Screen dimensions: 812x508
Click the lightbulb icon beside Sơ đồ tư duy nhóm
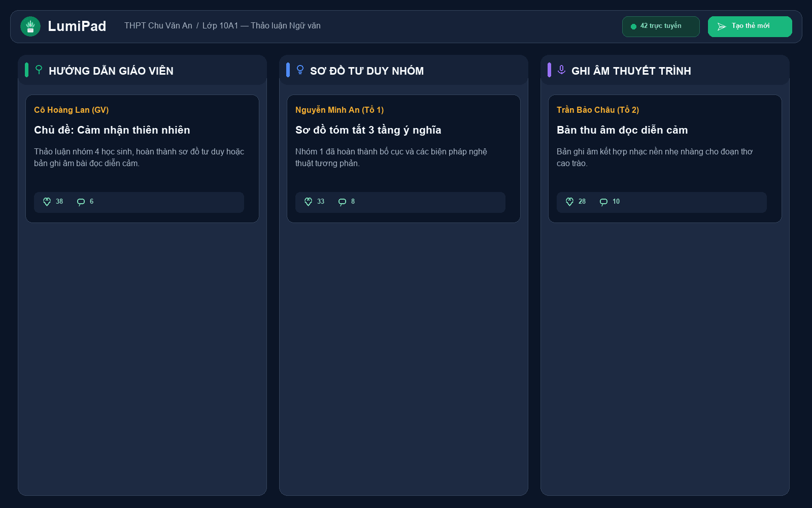[300, 70]
